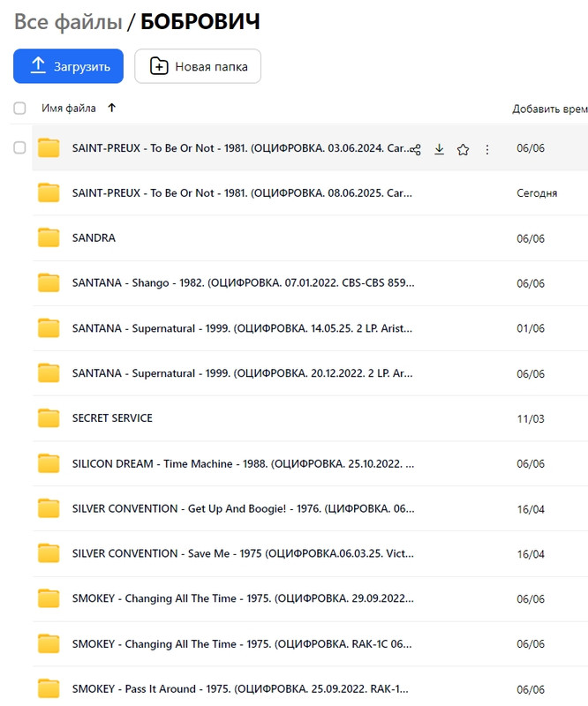Sort by Имя файла column header

pos(69,108)
